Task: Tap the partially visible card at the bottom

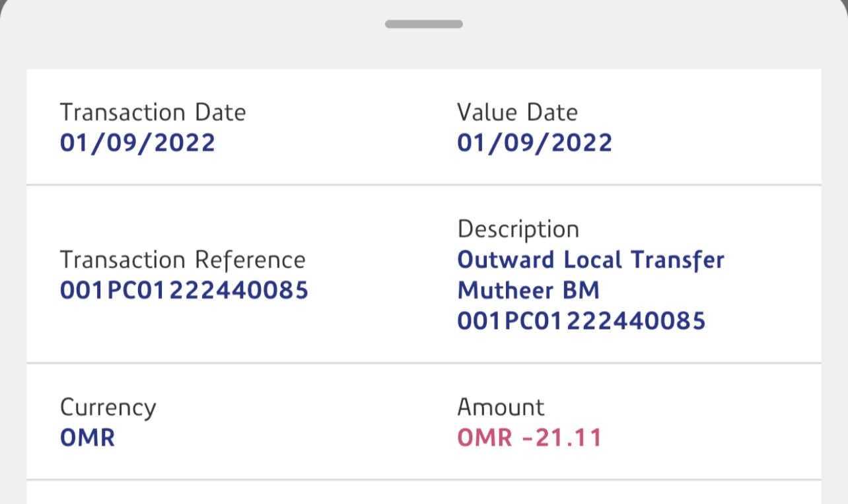Action: (x=423, y=495)
